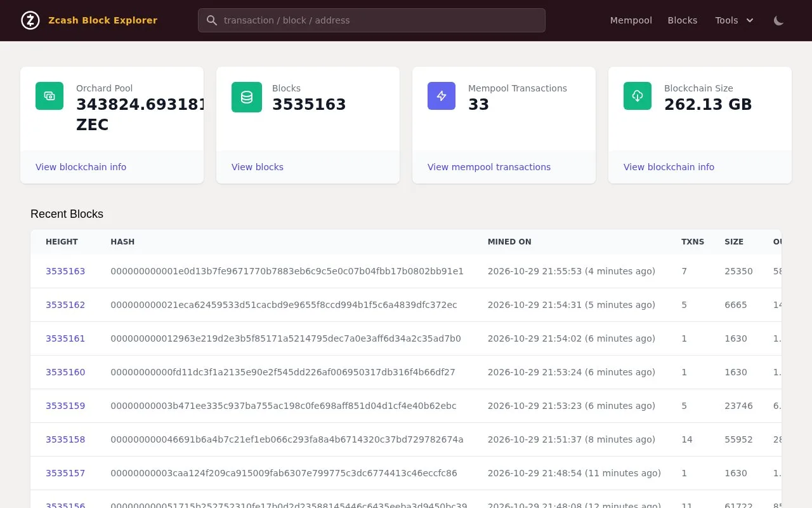Open block height 3535160
Viewport: 812px width, 508px height.
click(65, 372)
